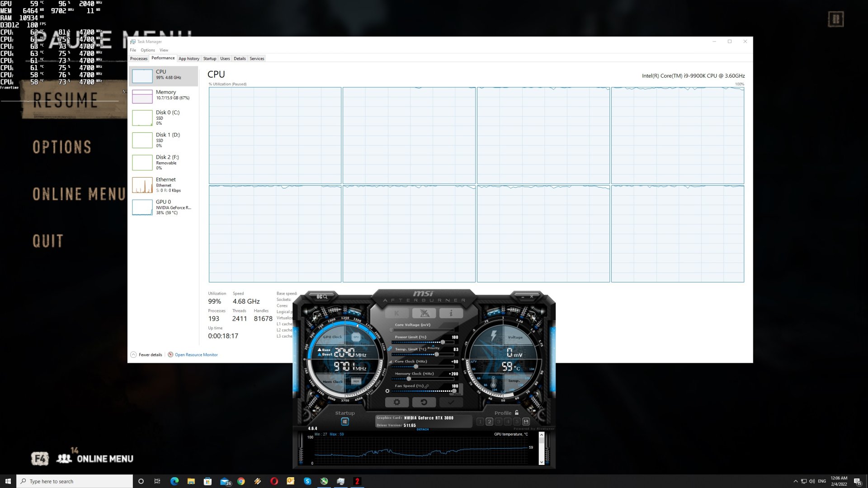Image resolution: width=868 pixels, height=488 pixels.
Task: Click the fan speed settings cog icon
Action: click(387, 391)
